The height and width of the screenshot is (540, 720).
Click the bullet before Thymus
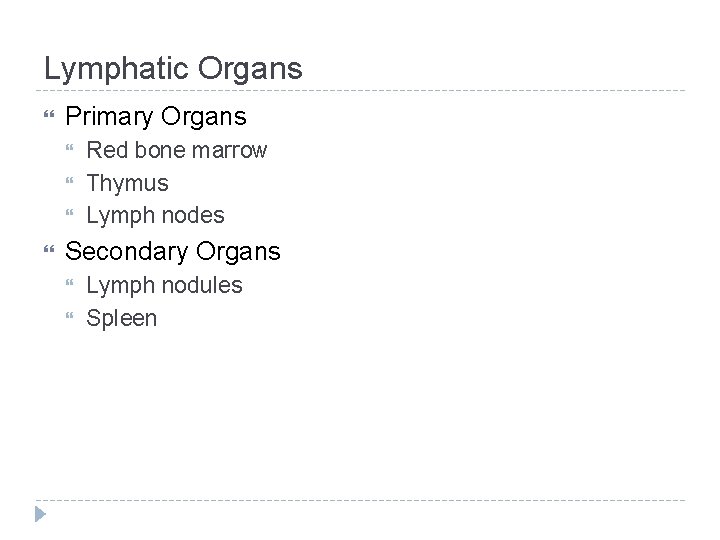(72, 183)
